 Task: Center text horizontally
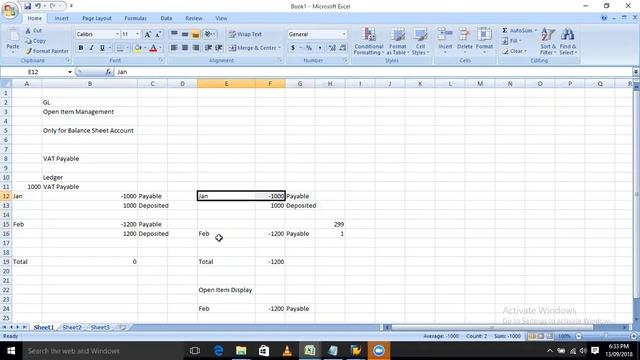(x=185, y=48)
